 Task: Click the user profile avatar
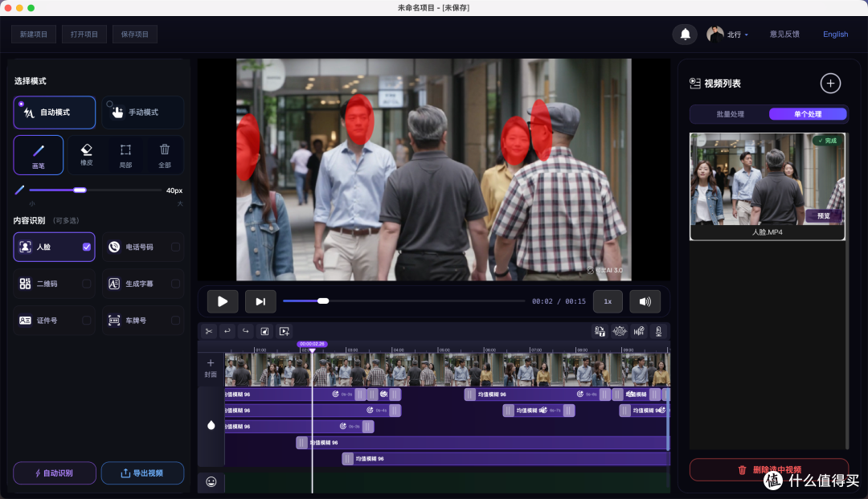(x=714, y=35)
